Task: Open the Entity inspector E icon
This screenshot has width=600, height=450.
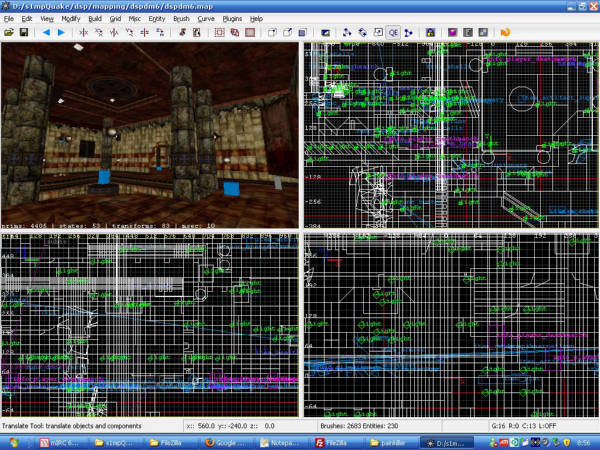Action: [x=468, y=33]
